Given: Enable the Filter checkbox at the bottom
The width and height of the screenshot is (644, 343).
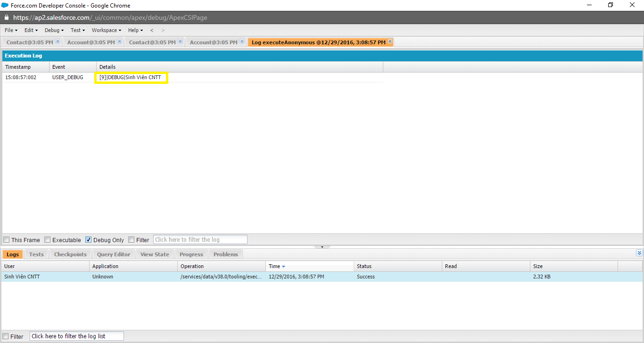Looking at the screenshot, I should pyautogui.click(x=6, y=336).
